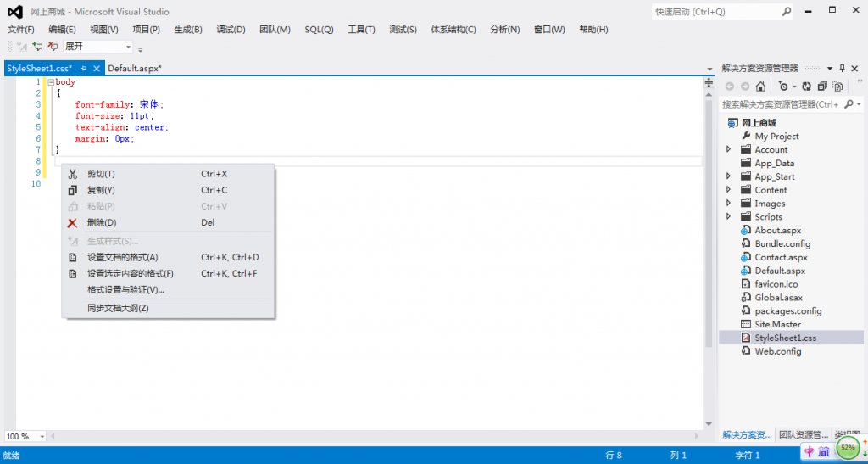Select 同步文档大纲 in context menu
868x464 pixels.
(169, 309)
